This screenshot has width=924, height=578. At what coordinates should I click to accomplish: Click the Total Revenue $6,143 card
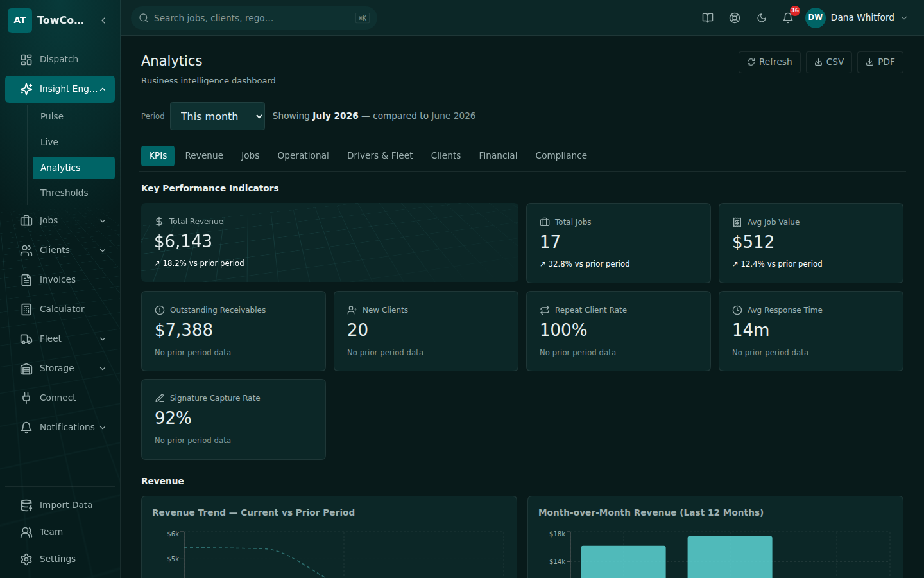click(x=330, y=243)
